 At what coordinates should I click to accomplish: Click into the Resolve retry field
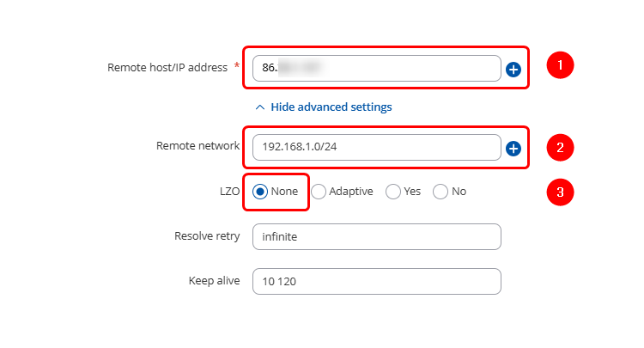(x=376, y=236)
